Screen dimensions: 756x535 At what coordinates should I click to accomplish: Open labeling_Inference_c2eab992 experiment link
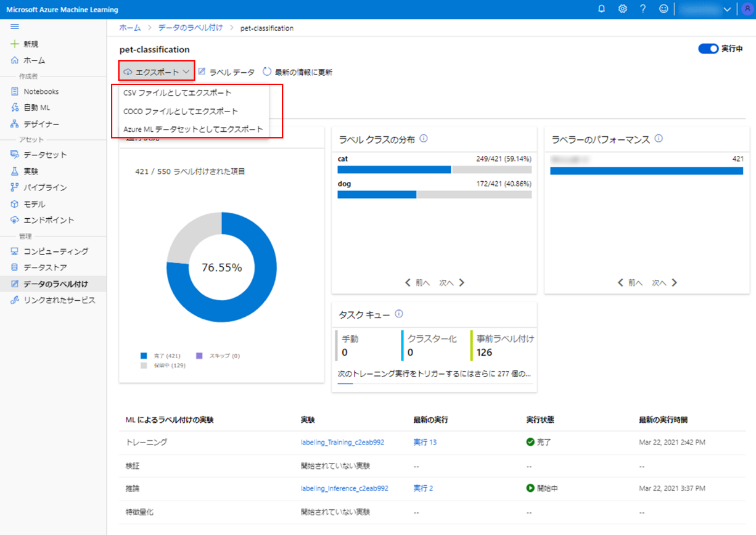click(345, 488)
